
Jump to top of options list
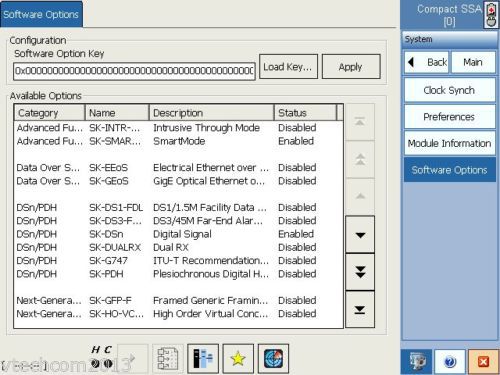point(360,122)
